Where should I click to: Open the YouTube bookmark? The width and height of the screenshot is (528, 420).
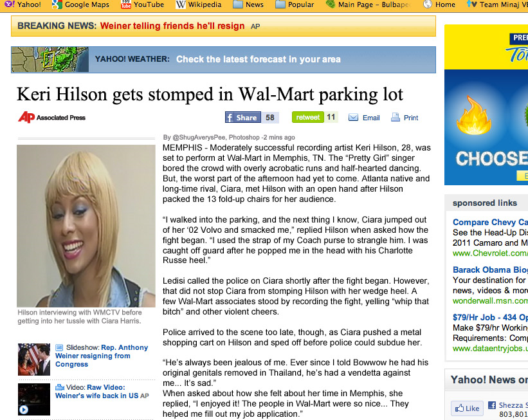point(142,5)
